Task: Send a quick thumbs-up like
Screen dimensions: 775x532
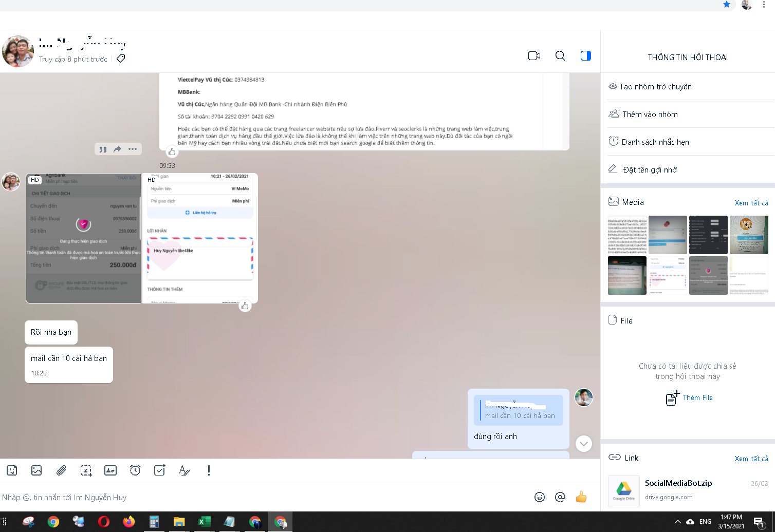Action: point(581,497)
